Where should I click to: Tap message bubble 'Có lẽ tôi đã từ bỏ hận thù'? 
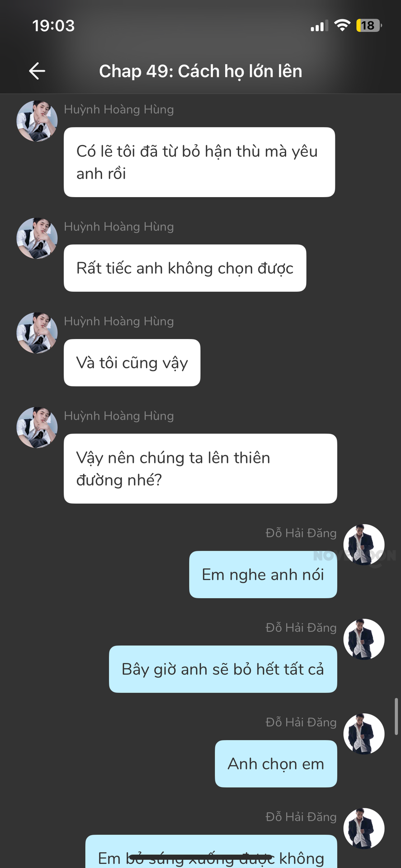[199, 162]
